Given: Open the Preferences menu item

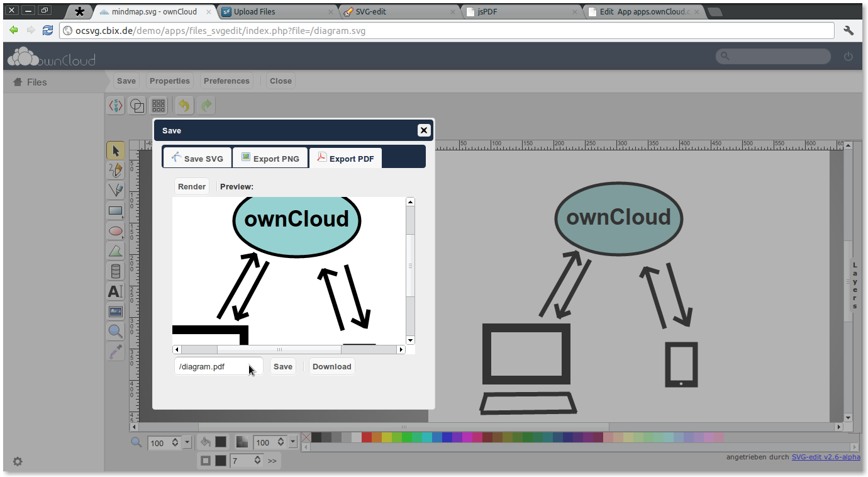Looking at the screenshot, I should (226, 81).
